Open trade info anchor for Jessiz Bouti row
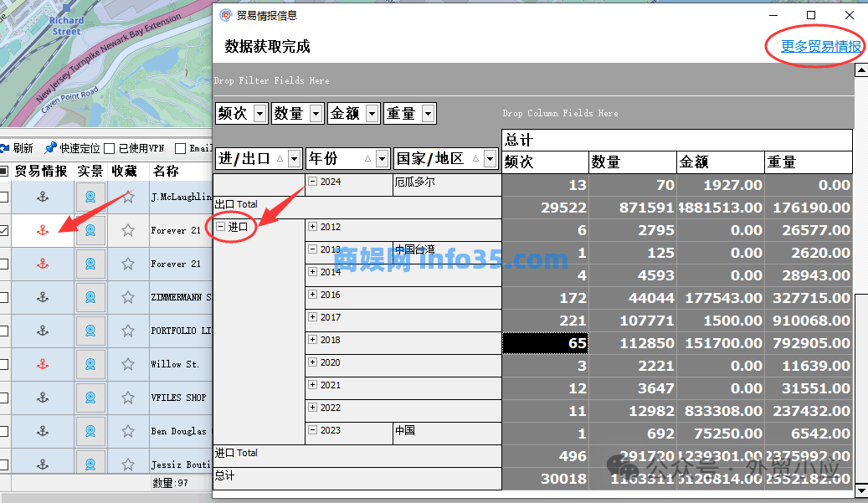The width and height of the screenshot is (868, 503). click(x=43, y=465)
